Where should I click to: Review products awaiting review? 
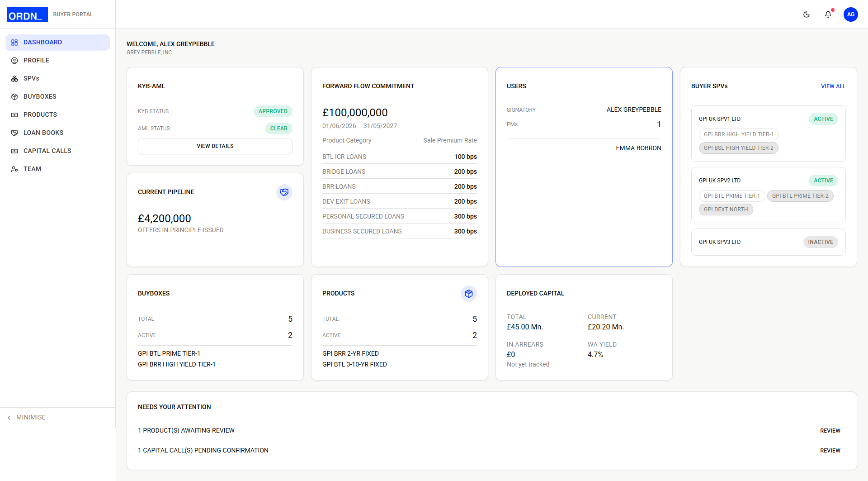click(830, 431)
